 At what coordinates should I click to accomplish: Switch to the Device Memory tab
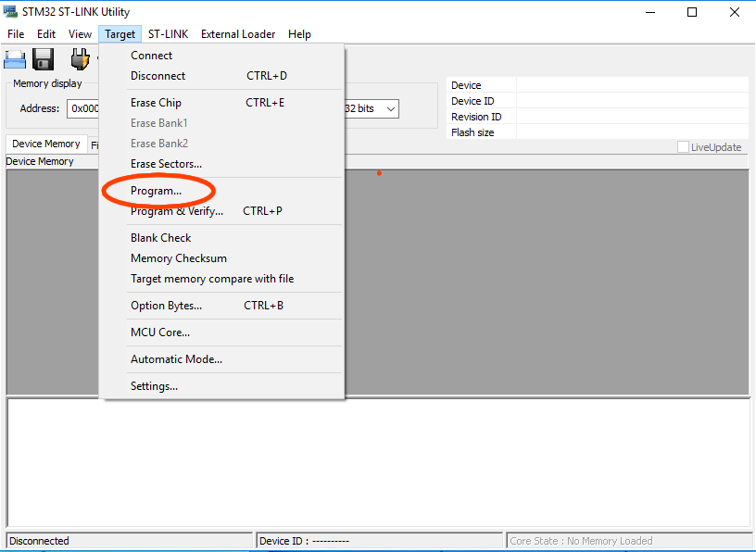click(45, 143)
